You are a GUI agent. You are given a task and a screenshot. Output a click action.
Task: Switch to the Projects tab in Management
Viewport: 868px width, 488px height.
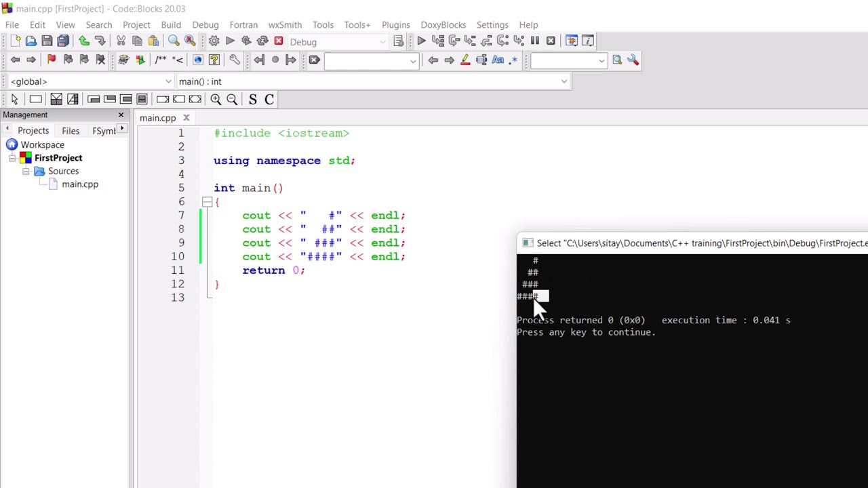click(x=33, y=131)
